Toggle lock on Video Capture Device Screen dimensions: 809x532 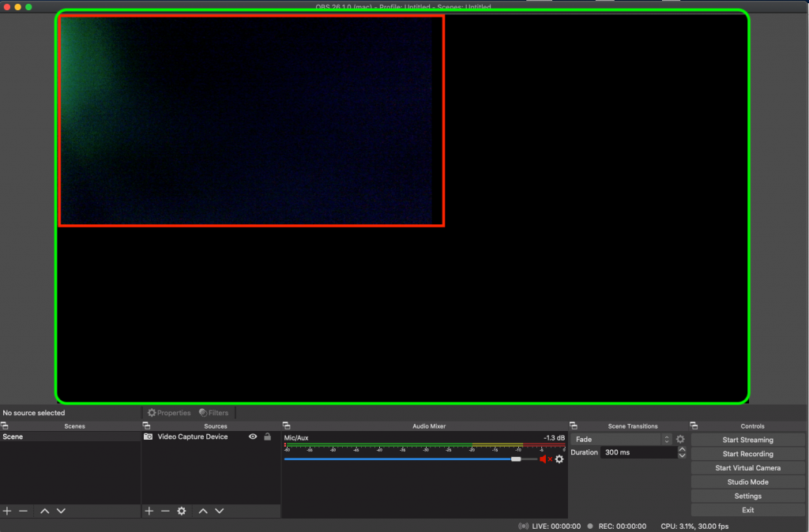click(x=267, y=436)
